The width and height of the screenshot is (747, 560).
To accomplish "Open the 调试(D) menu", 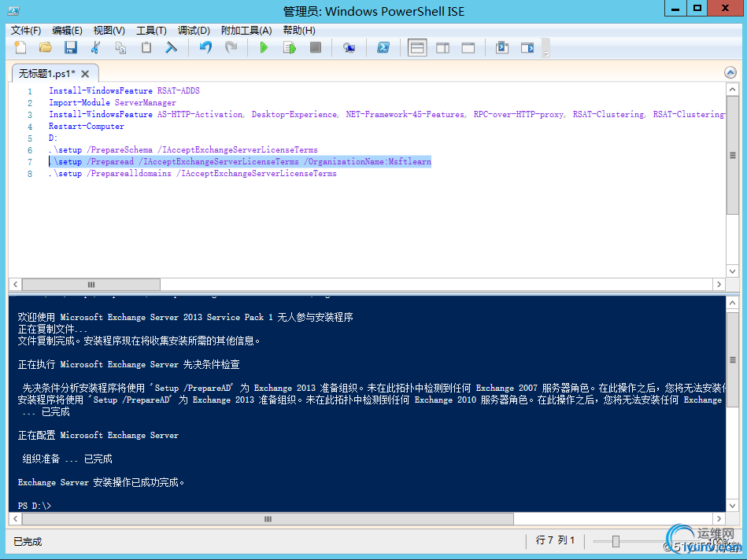I will pos(194,31).
